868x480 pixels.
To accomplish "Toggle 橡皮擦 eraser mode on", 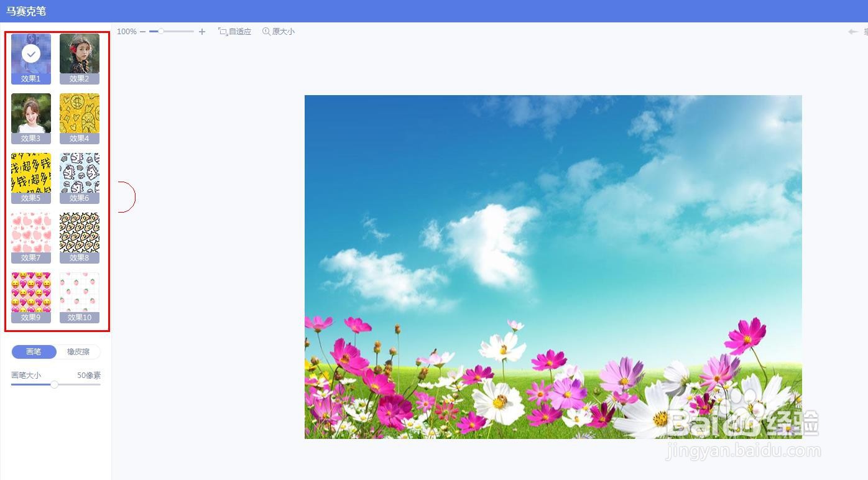I will pyautogui.click(x=78, y=351).
